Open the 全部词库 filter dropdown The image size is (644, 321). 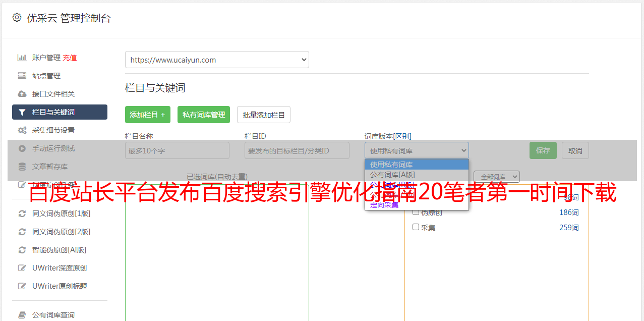point(497,177)
